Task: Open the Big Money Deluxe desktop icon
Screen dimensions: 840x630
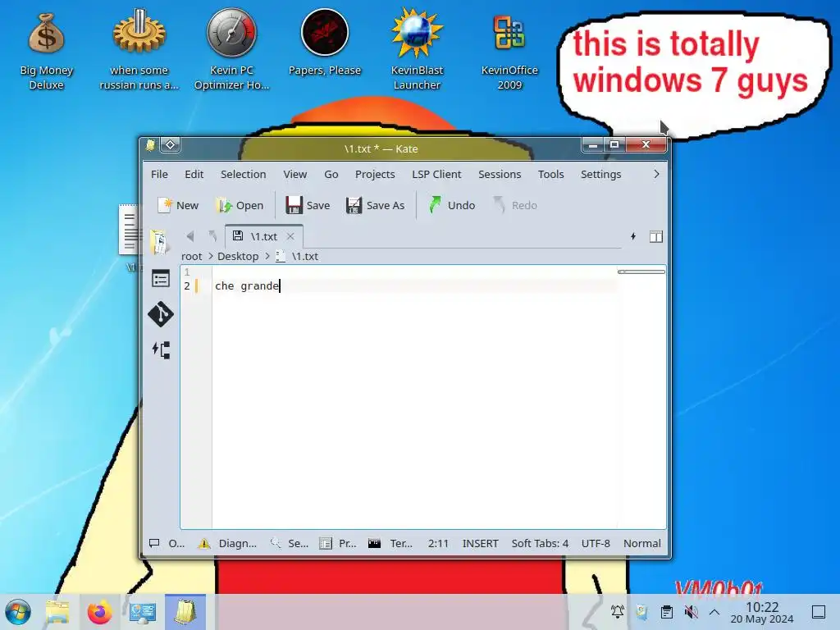Action: point(46,51)
